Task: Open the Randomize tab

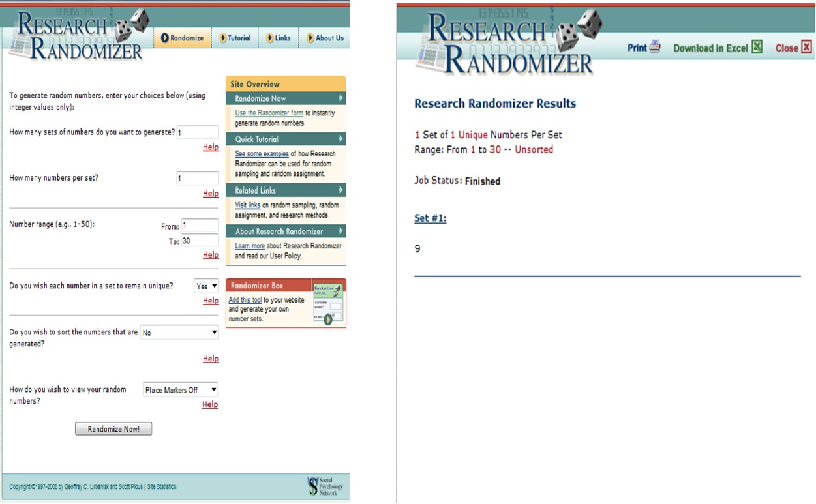Action: click(183, 38)
